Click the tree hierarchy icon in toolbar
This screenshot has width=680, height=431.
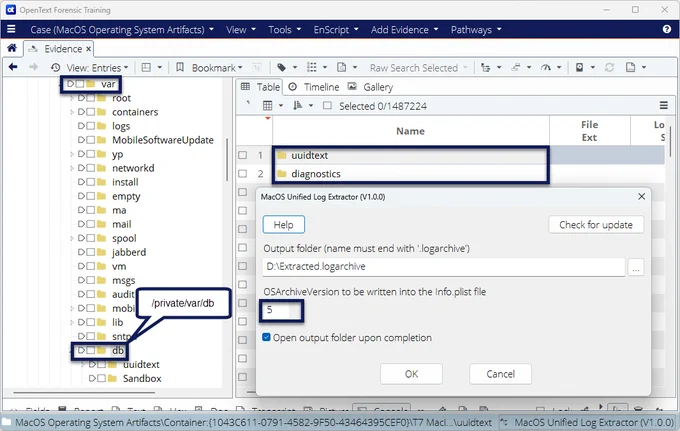point(485,67)
